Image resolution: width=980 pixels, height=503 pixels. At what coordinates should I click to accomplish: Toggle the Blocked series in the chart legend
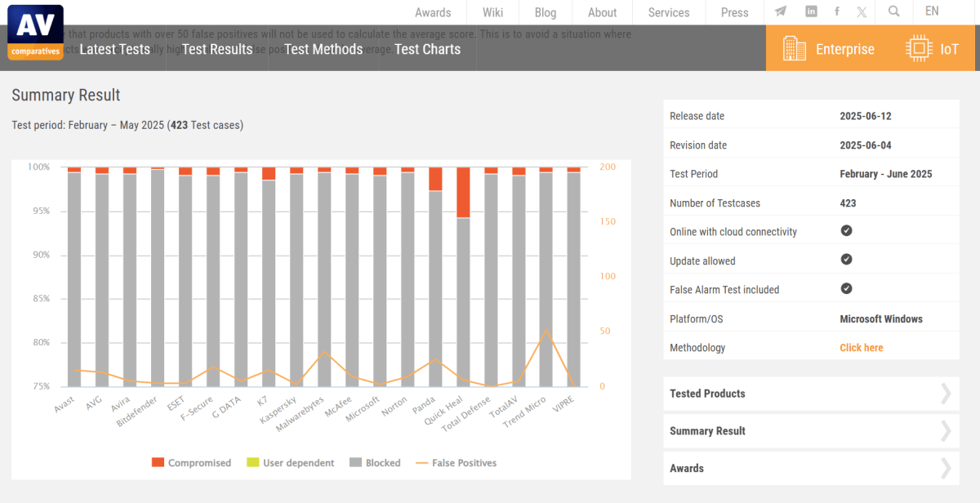(375, 463)
